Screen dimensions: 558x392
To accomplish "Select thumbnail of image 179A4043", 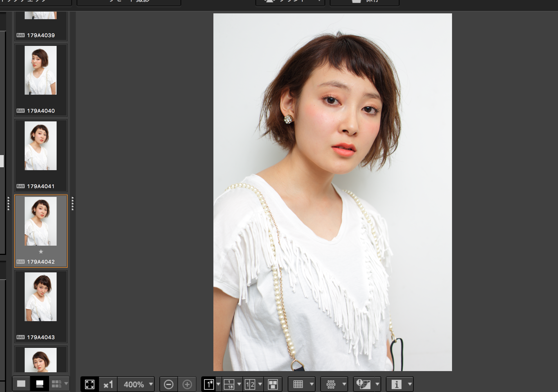I will [41, 297].
